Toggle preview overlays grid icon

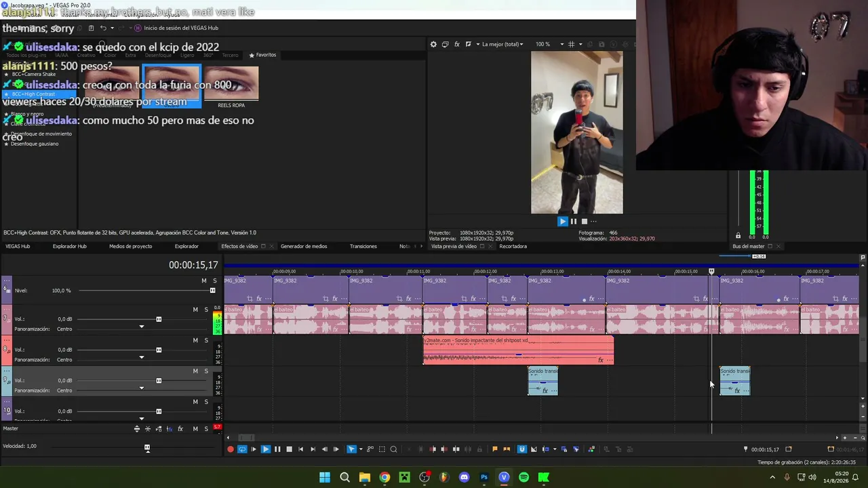(571, 44)
